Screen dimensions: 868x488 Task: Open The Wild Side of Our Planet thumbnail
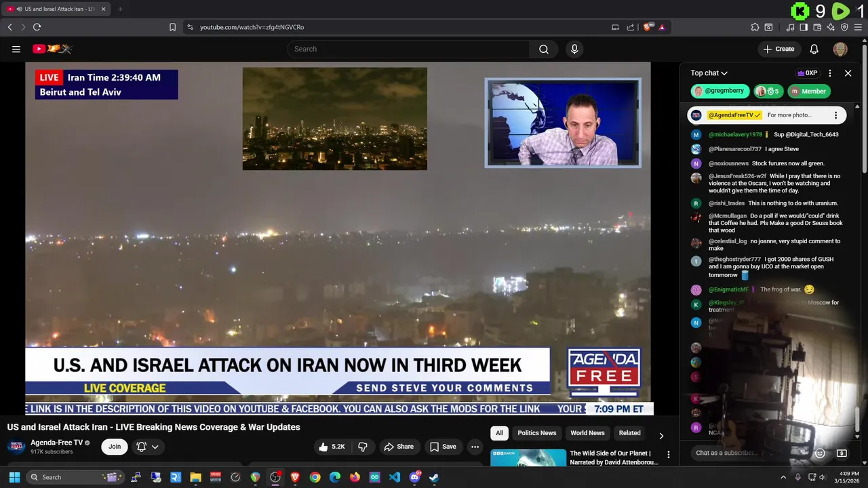528,457
